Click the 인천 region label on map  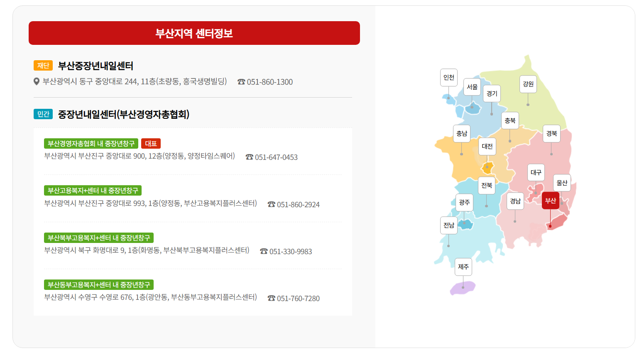pos(449,78)
